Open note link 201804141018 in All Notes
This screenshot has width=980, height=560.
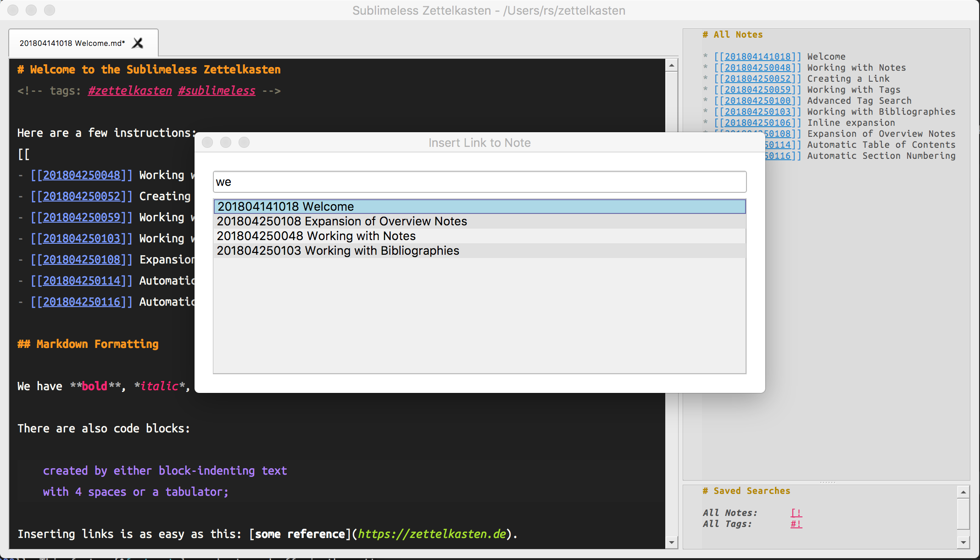tap(757, 56)
